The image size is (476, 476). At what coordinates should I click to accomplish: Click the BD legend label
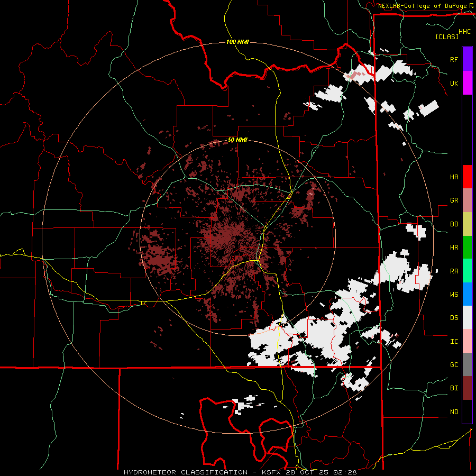[454, 224]
